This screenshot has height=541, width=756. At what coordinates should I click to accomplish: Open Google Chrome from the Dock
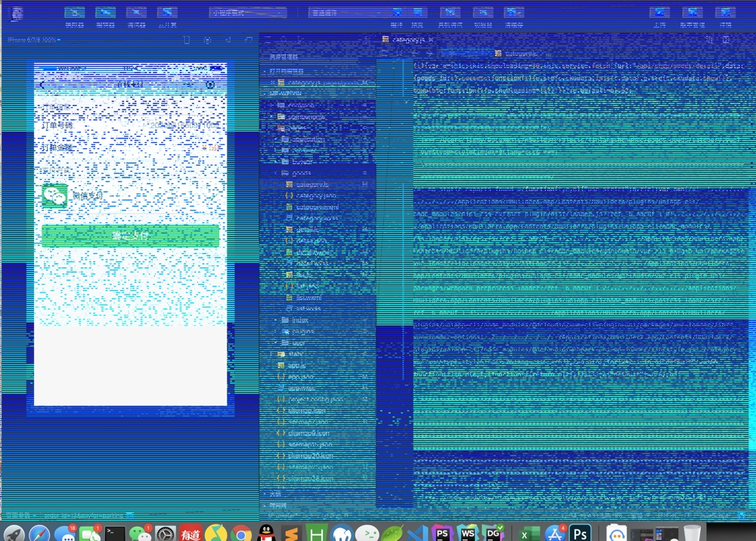[241, 534]
